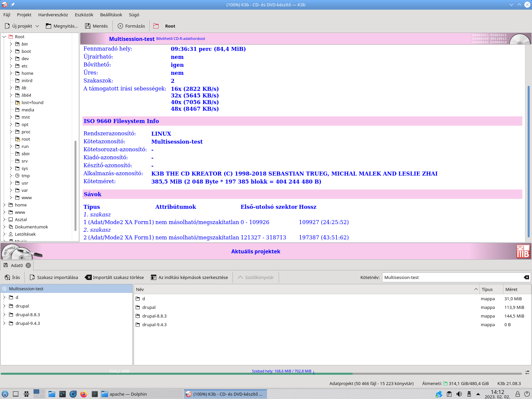Viewport: 532px width, 399px height.
Task: Show hidden system tray icons
Action: coord(478,394)
